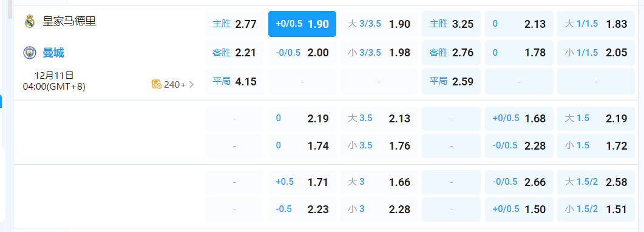Image resolution: width=644 pixels, height=232 pixels.
Task: Pick handicap +0/0.5 at 1.50
Action: click(x=519, y=210)
